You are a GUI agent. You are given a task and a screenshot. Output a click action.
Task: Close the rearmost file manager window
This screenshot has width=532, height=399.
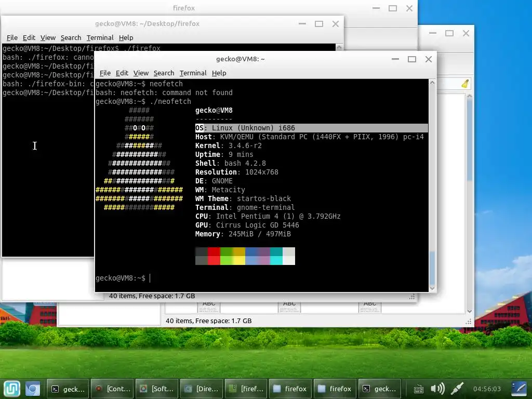point(466,33)
